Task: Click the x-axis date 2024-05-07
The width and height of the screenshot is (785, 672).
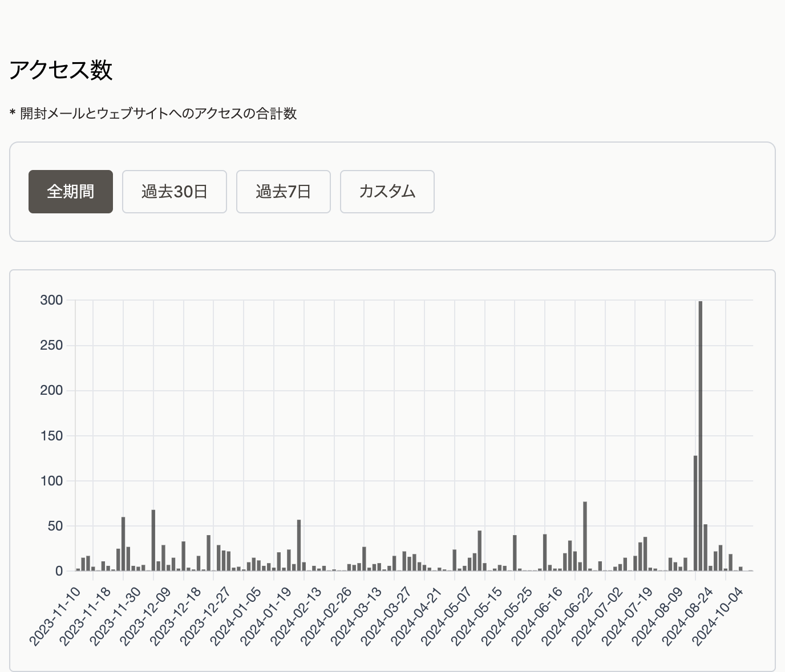Action: [447, 616]
